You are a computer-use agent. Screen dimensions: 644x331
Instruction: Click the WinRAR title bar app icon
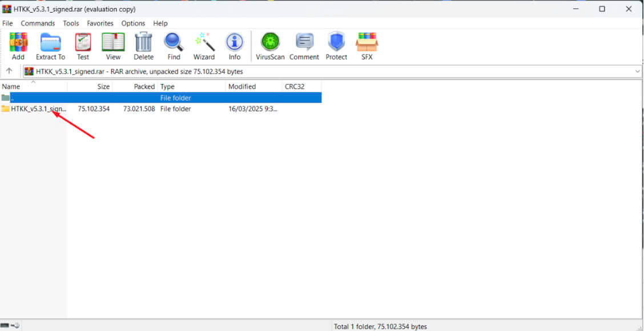[7, 9]
